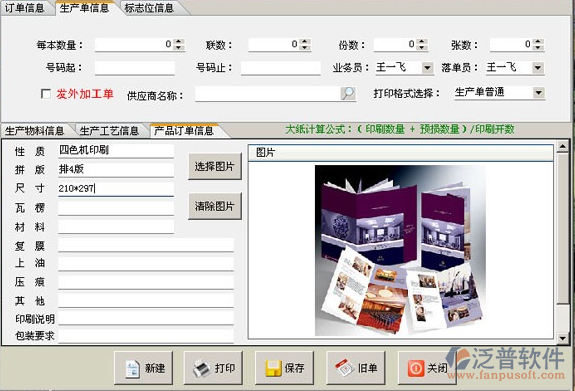Toggle the 发外加工单 checkbox
The image size is (575, 391).
click(x=46, y=94)
